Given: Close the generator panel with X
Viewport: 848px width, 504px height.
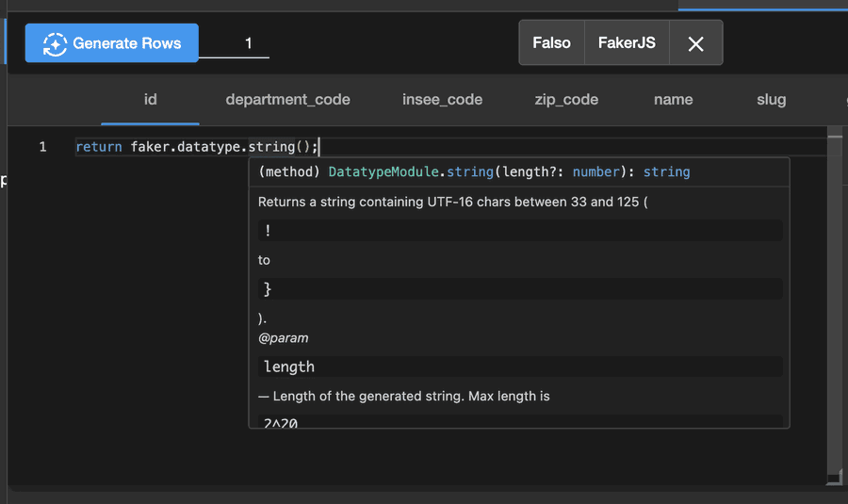Looking at the screenshot, I should click(696, 43).
